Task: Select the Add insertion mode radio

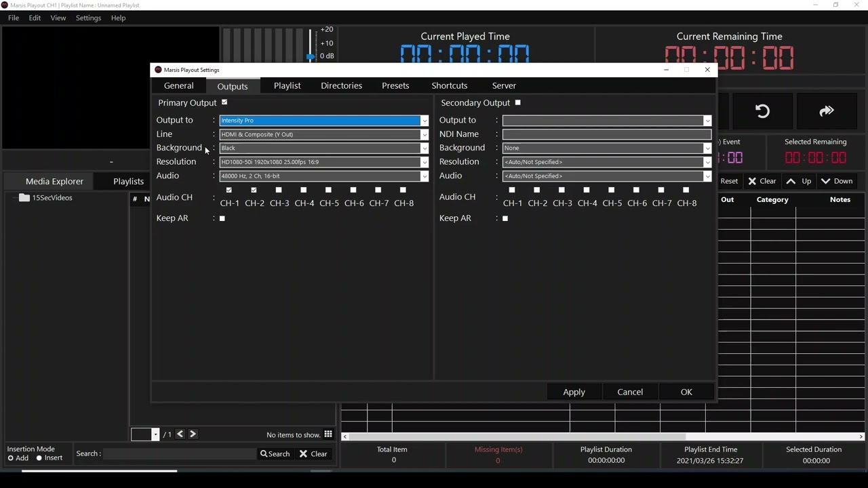Action: pyautogui.click(x=11, y=458)
